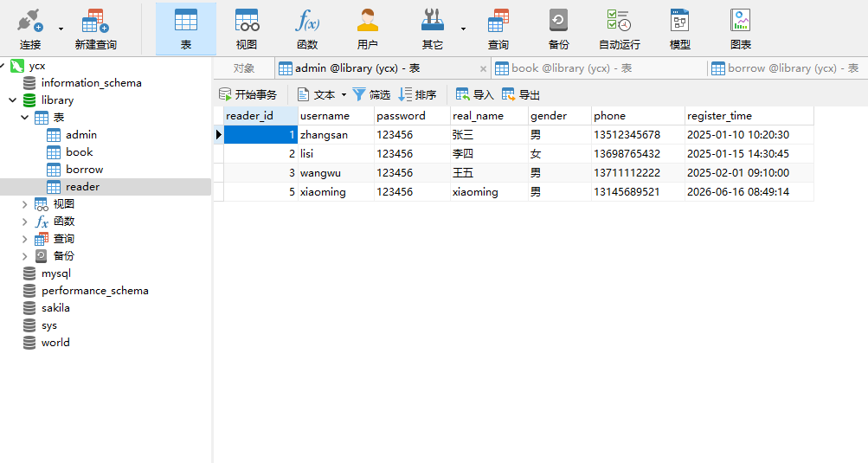Image resolution: width=868 pixels, height=463 pixels.
Task: Select the 表 (Table) toolbar button
Action: tap(185, 29)
